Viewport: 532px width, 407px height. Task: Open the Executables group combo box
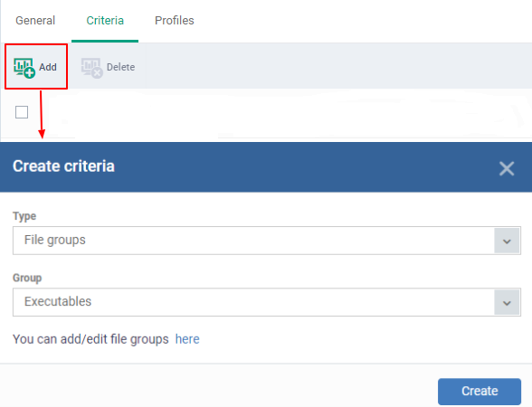pos(267,302)
